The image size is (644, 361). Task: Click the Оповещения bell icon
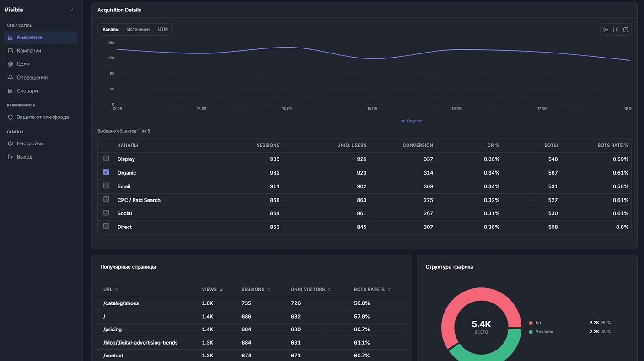pos(11,78)
